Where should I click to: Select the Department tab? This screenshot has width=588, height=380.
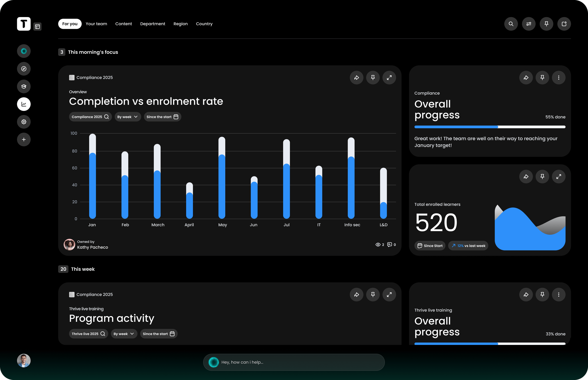click(153, 24)
